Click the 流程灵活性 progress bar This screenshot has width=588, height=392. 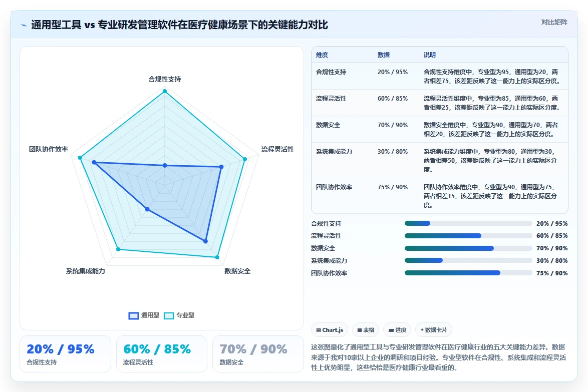point(468,236)
